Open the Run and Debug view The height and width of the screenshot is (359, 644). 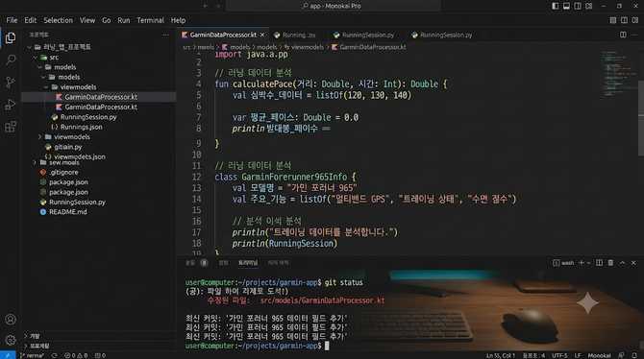pyautogui.click(x=11, y=105)
